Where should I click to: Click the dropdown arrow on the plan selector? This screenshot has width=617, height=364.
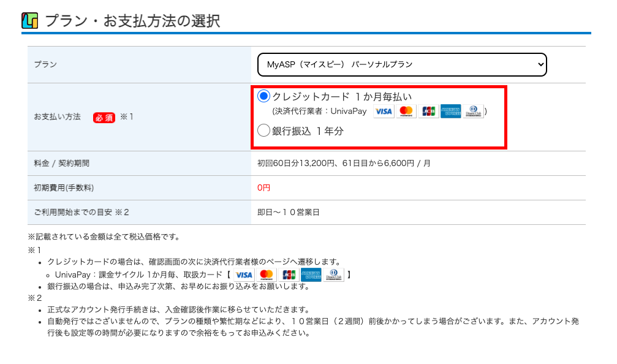tap(539, 64)
